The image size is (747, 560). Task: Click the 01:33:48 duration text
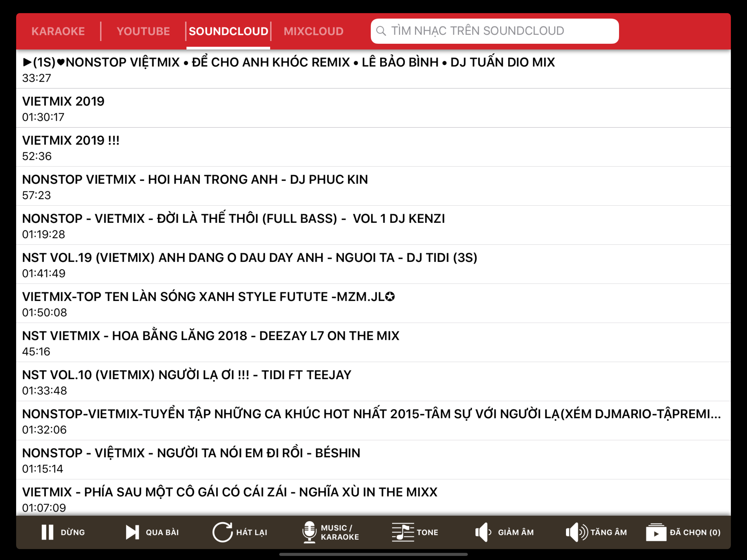(x=45, y=390)
